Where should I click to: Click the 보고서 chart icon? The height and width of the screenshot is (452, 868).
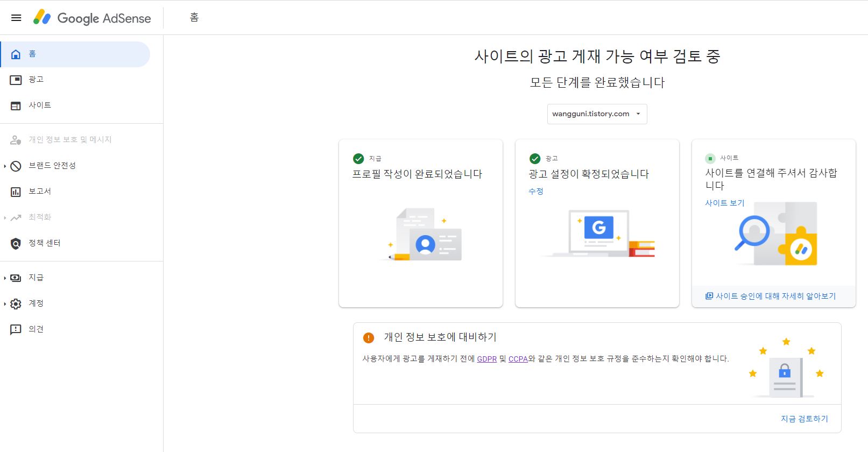click(x=16, y=192)
